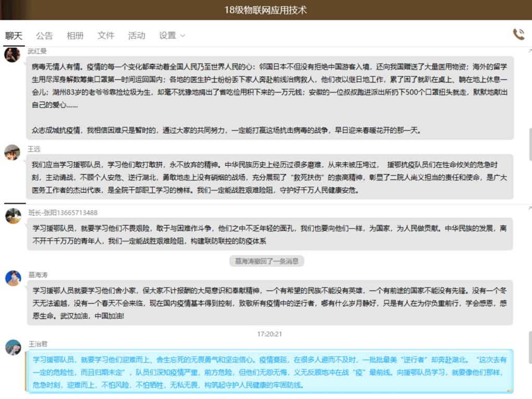Open the 公告 tab

click(44, 35)
